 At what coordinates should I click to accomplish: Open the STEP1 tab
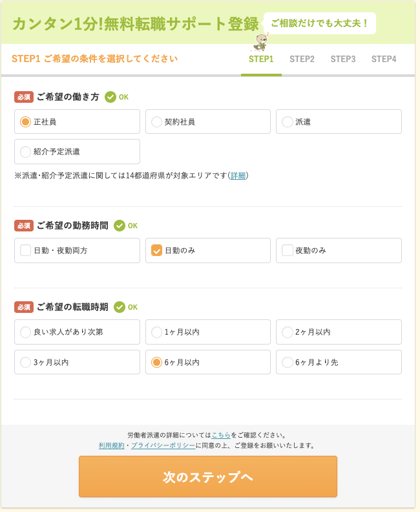point(261,59)
